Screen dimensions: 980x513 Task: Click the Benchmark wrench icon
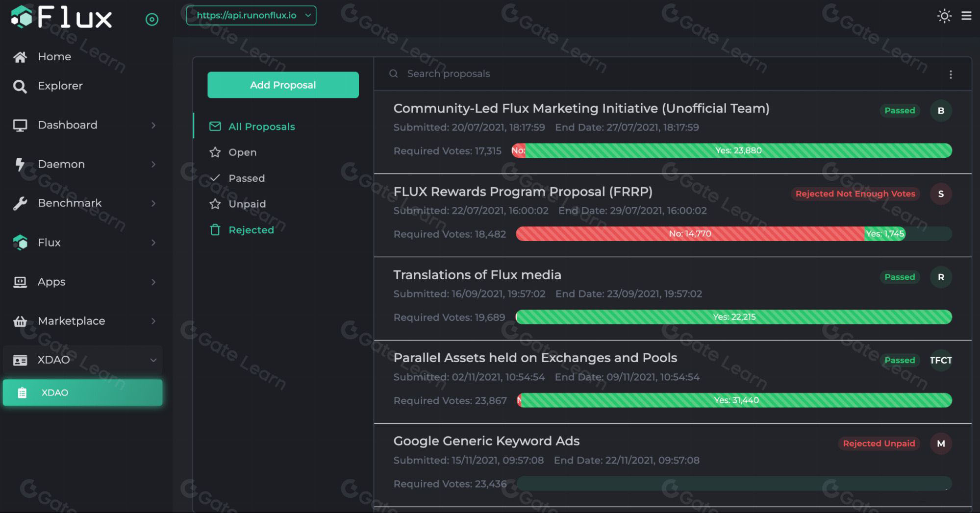click(x=20, y=203)
